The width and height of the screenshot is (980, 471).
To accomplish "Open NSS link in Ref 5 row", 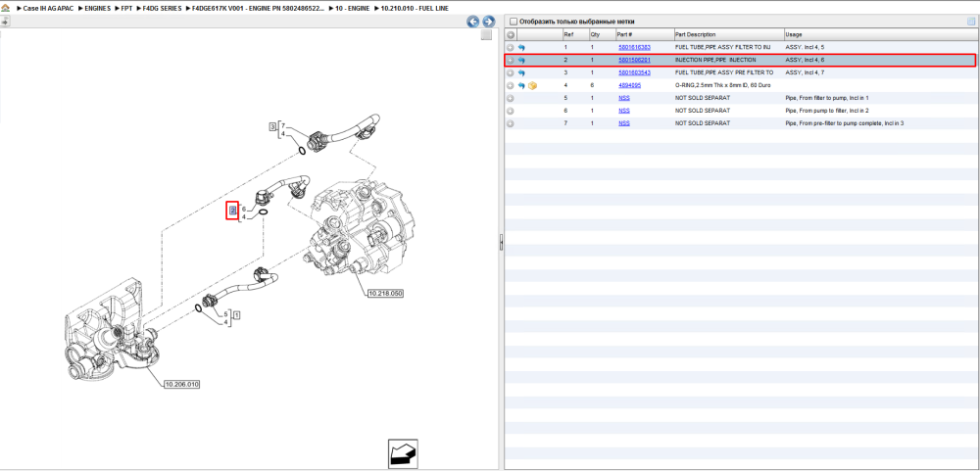I will click(623, 98).
